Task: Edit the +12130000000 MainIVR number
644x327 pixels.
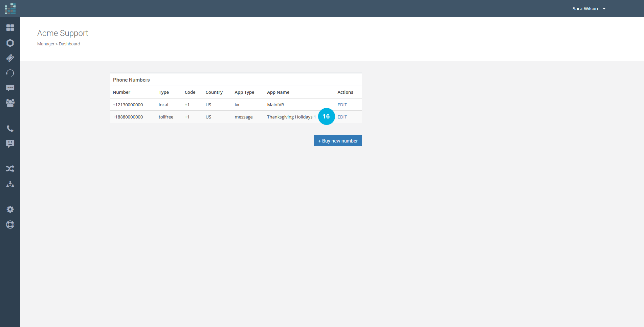Action: [342, 105]
